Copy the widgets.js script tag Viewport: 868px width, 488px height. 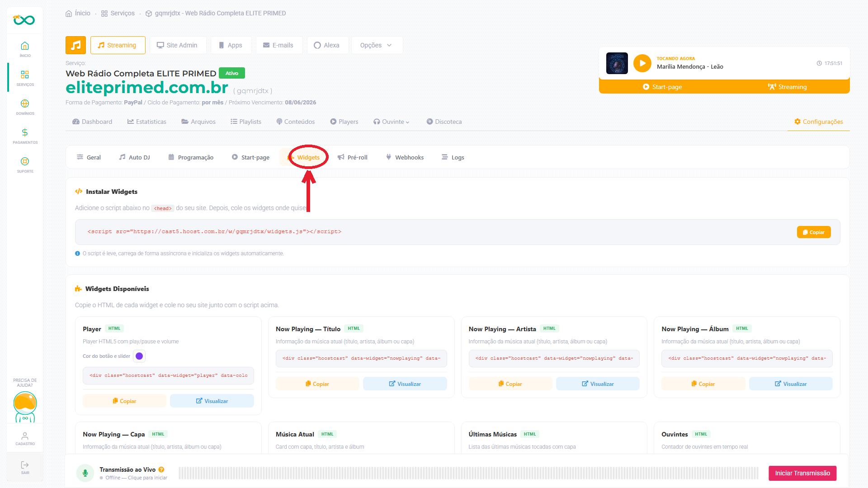pyautogui.click(x=814, y=232)
